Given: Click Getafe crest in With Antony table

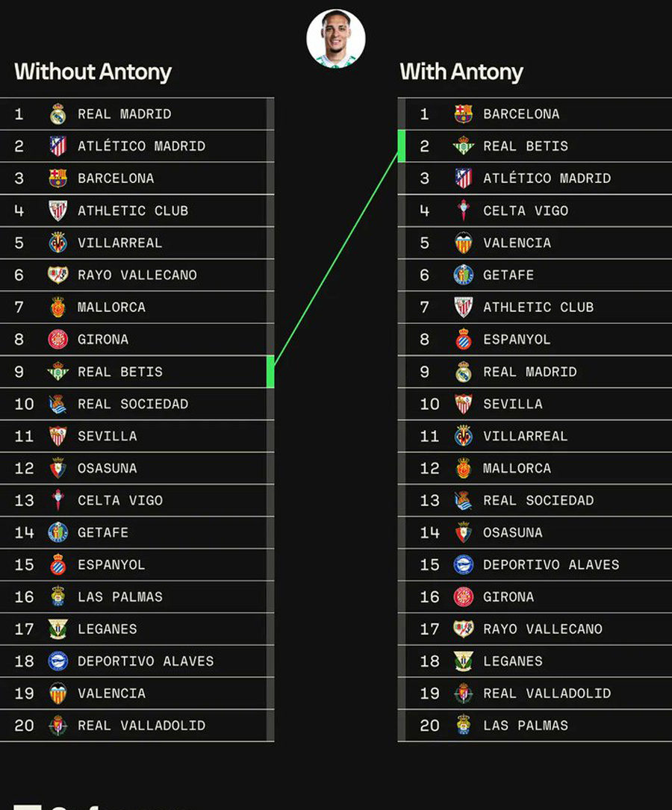Looking at the screenshot, I should [464, 275].
